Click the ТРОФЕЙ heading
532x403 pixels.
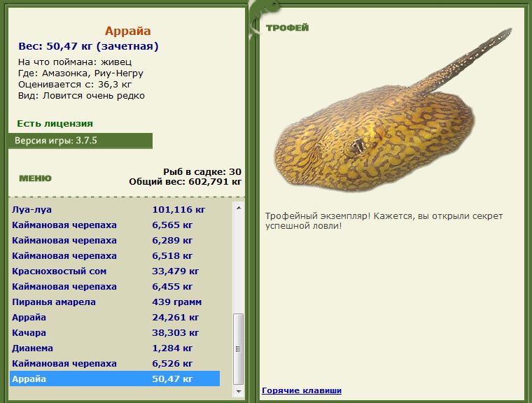point(288,28)
